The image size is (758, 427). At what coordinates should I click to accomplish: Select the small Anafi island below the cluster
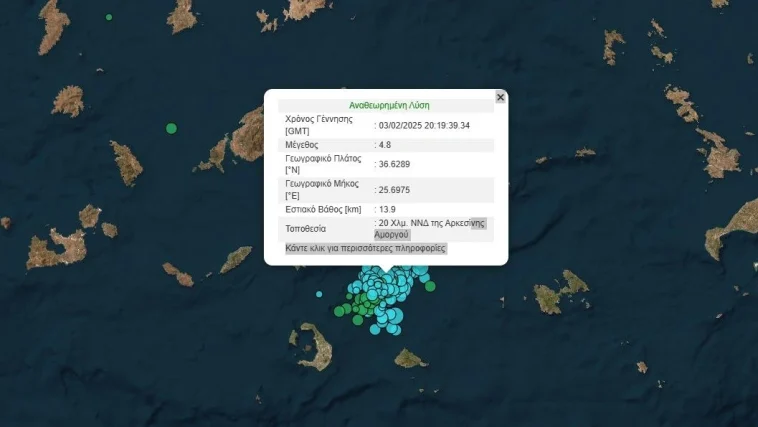click(410, 357)
